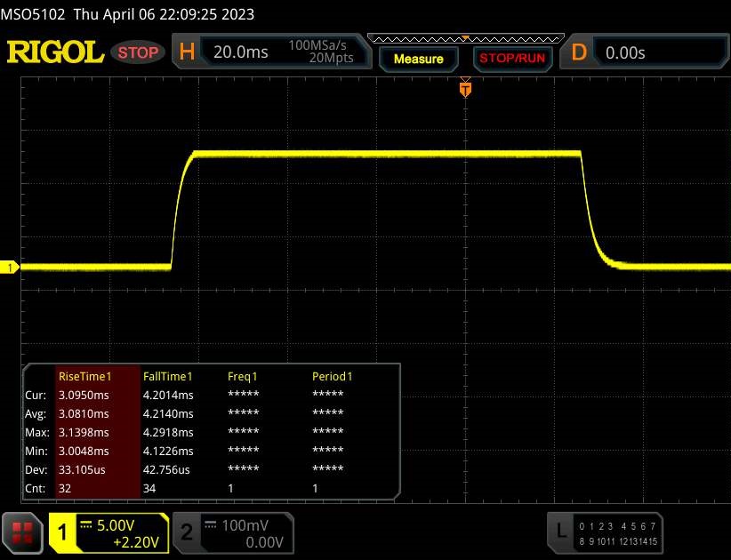The width and height of the screenshot is (731, 560).
Task: Click the RIGOL logo
Action: pyautogui.click(x=55, y=52)
